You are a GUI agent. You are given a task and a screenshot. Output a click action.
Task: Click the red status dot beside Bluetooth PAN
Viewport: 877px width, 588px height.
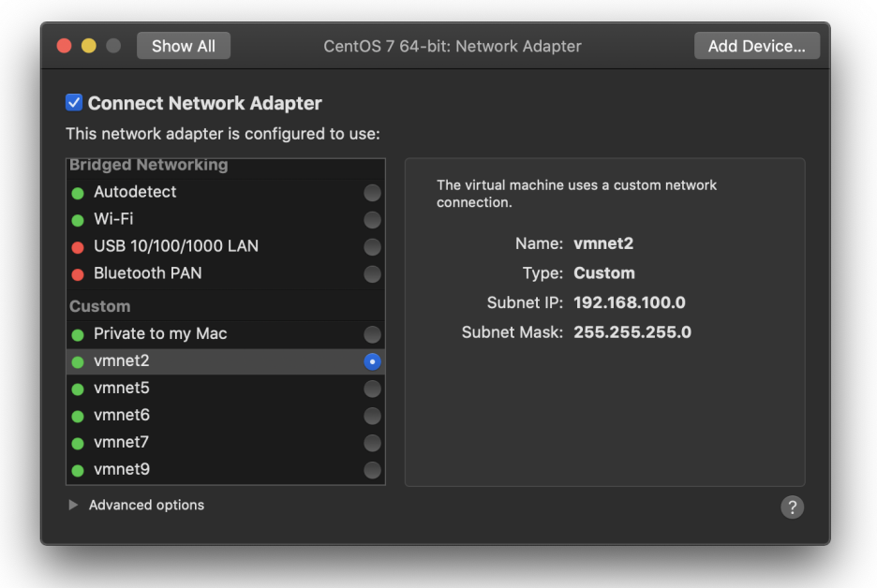(78, 274)
